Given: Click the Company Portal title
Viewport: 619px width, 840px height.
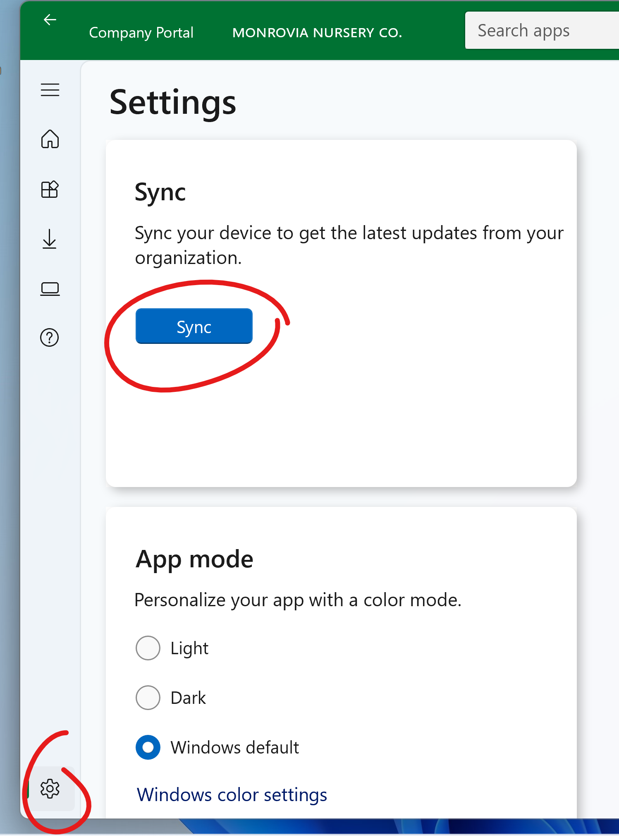Looking at the screenshot, I should (x=141, y=33).
